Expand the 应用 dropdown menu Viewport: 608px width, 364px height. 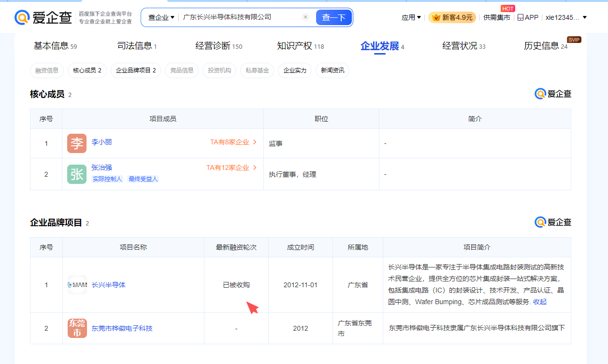(x=411, y=17)
